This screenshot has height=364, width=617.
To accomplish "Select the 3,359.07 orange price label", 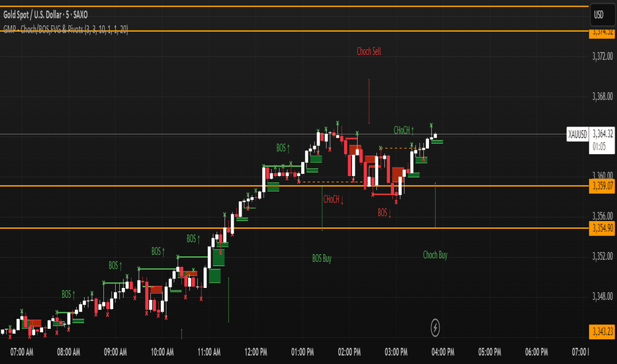I will [602, 186].
